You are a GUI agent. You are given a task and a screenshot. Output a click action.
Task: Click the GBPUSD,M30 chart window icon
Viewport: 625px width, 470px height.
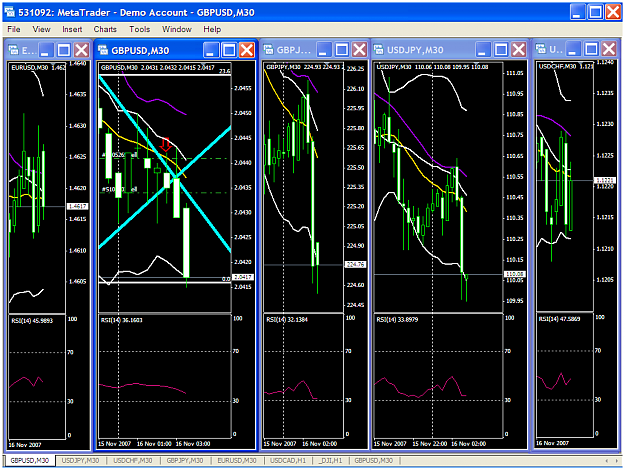tap(103, 50)
